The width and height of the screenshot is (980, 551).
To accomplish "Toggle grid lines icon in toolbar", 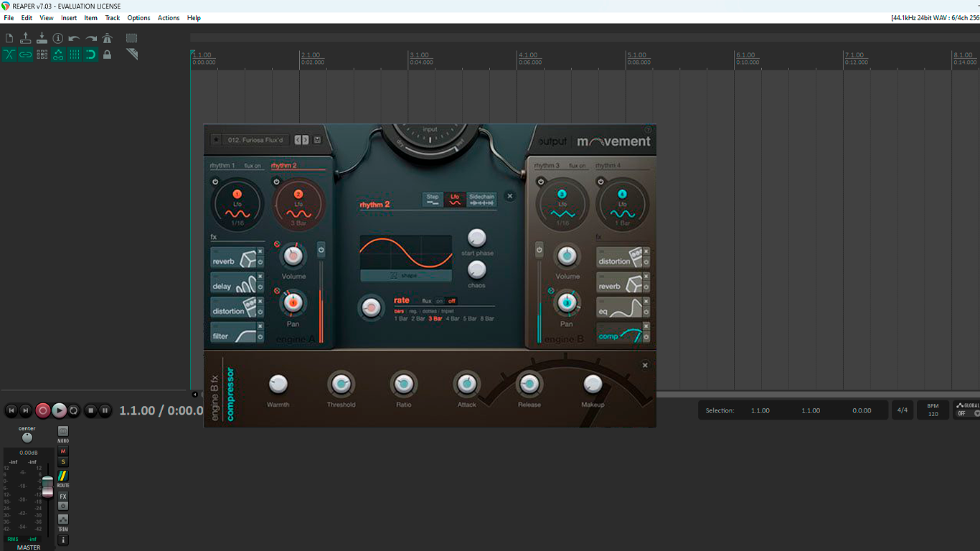I will click(x=74, y=55).
